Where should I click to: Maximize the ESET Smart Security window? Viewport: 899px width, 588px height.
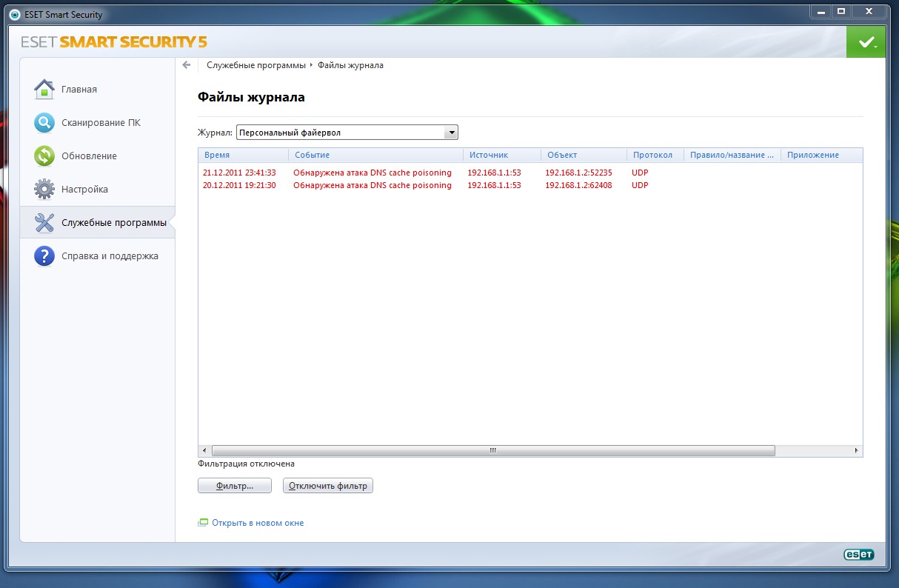coord(840,11)
